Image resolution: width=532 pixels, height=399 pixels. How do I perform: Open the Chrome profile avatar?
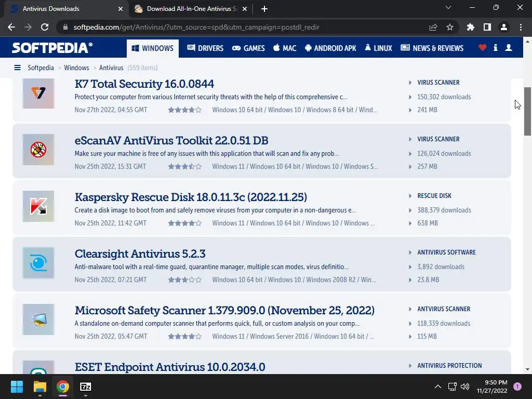point(504,27)
